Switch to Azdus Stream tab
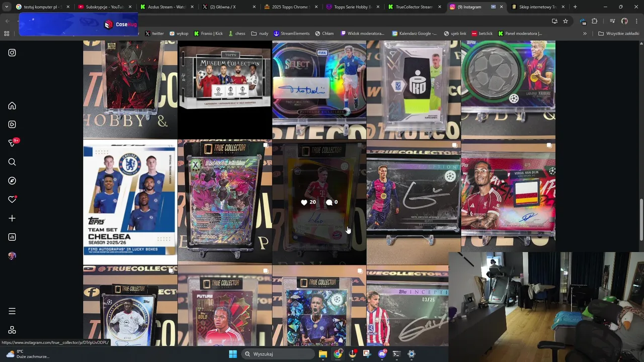 click(x=167, y=7)
